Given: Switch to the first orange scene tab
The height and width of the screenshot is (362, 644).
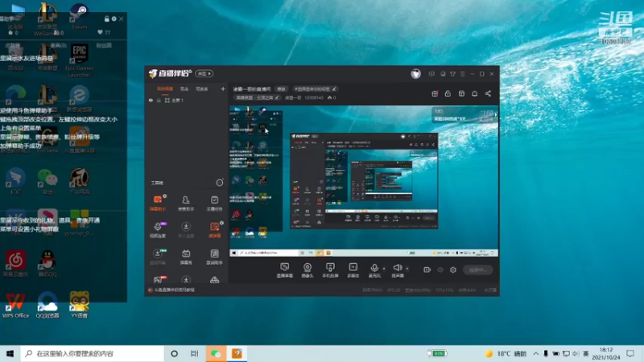Looking at the screenshot, I should [165, 89].
